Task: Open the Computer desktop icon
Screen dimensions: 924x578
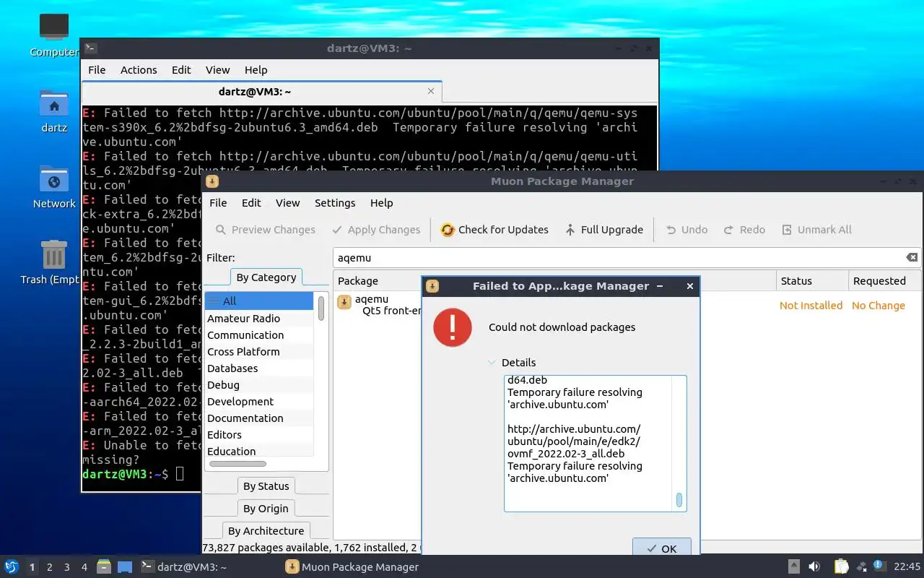Action: coord(54,34)
